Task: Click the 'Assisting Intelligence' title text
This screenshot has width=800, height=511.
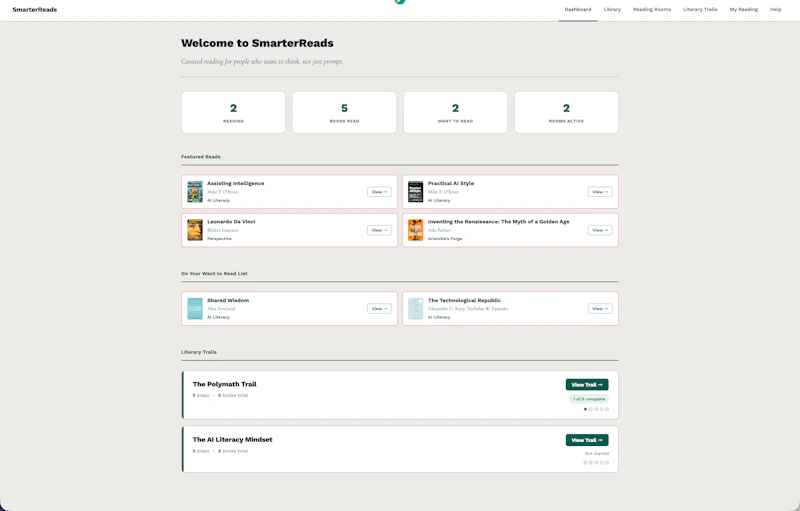Action: click(x=236, y=183)
